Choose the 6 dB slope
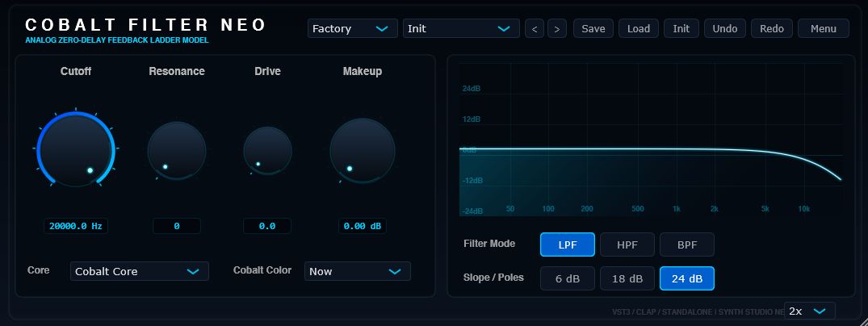868x326 pixels. point(568,278)
